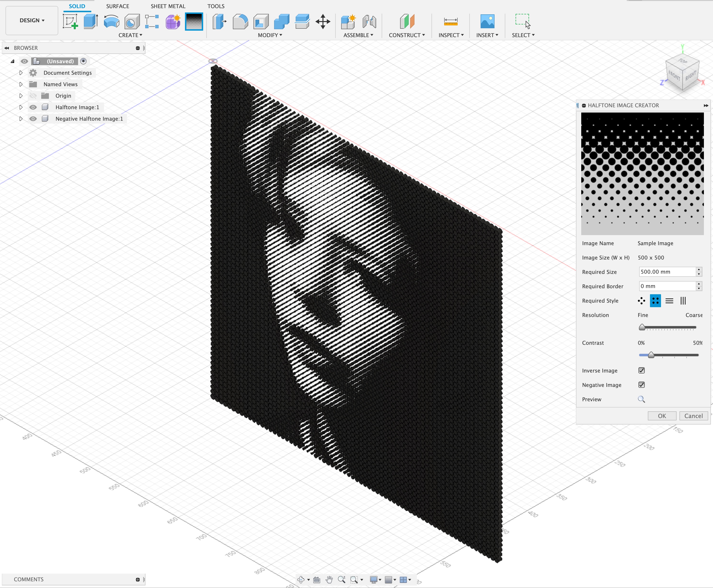Open the CREATE dropdown menu
The image size is (713, 588).
point(130,35)
